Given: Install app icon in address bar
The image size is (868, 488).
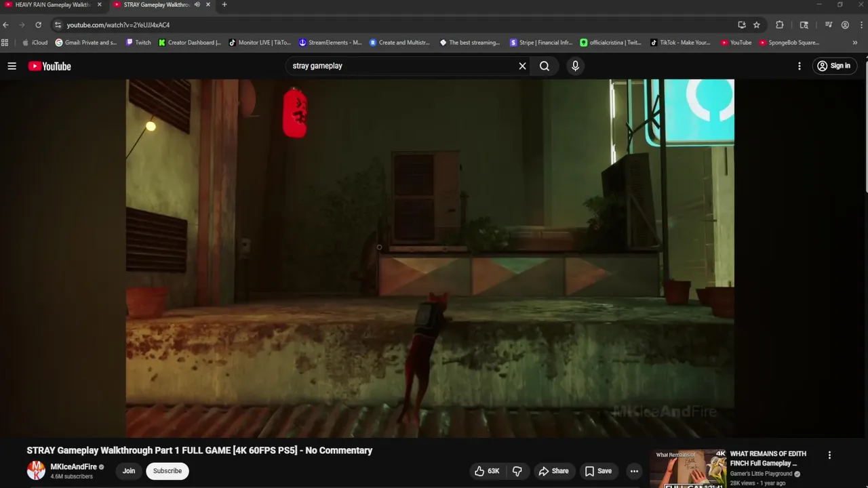Looking at the screenshot, I should pos(742,25).
